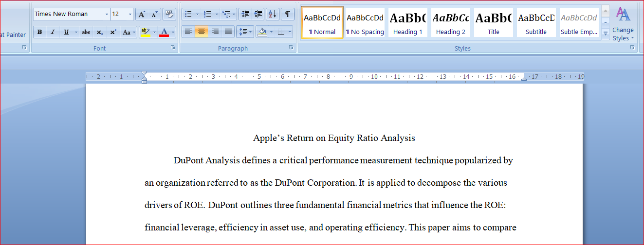Open bullets library dropdown arrow

pyautogui.click(x=197, y=14)
